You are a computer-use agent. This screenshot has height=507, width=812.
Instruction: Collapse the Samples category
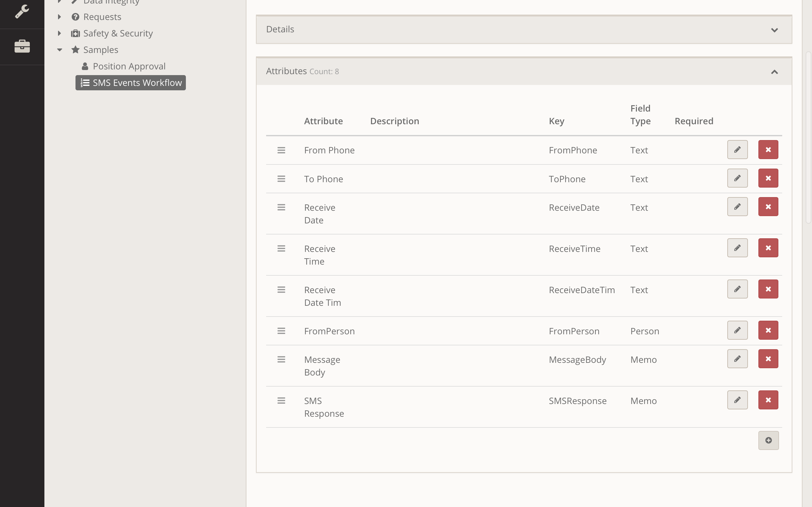(59, 50)
